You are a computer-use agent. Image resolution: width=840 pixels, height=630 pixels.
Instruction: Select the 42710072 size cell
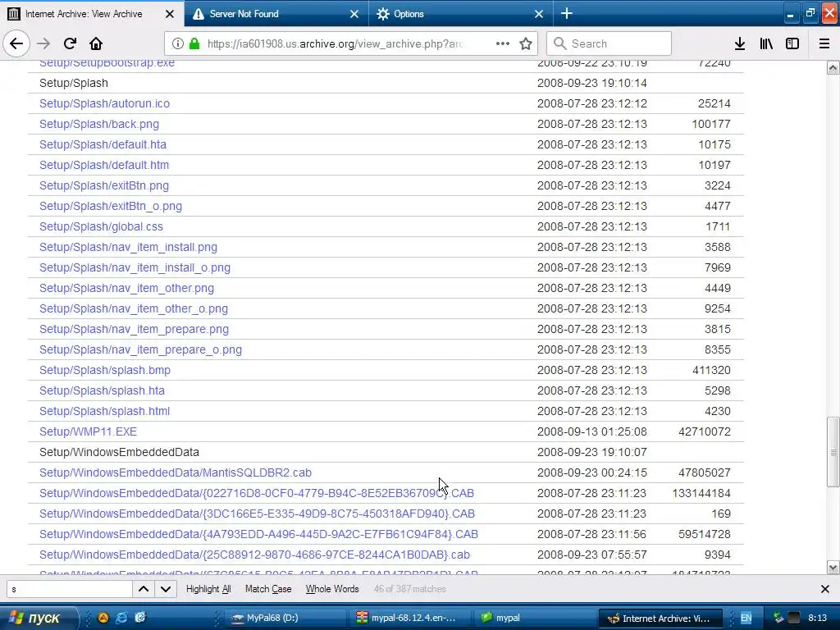coord(704,431)
